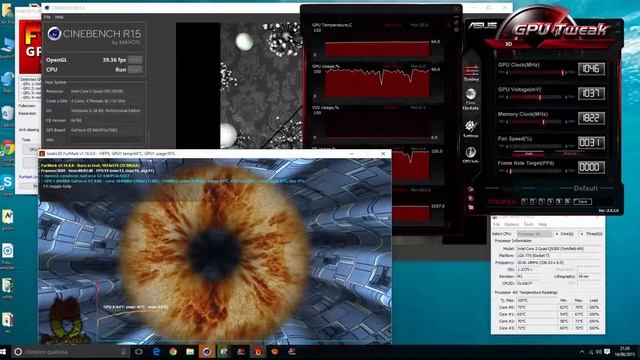Select the profile G button in GPU Tweak
The width and height of the screenshot is (640, 360).
point(567,202)
